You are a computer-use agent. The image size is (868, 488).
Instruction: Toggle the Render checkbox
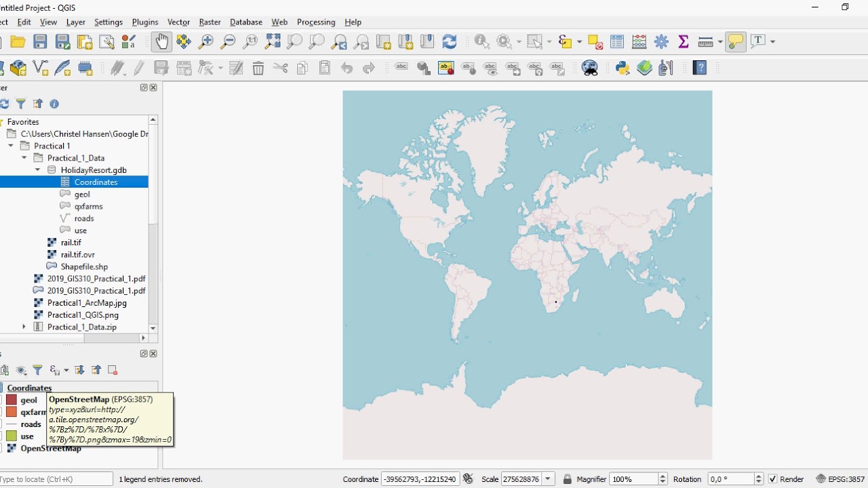(x=772, y=479)
